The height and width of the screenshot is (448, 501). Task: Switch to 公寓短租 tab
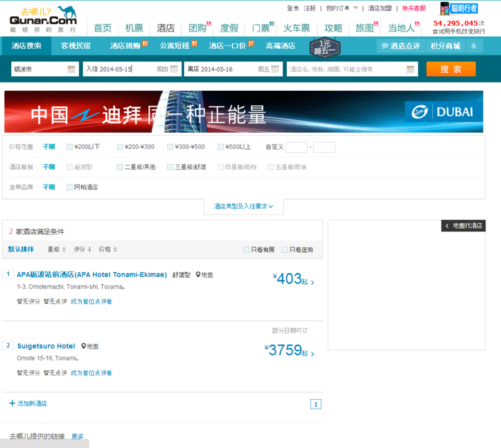click(175, 46)
